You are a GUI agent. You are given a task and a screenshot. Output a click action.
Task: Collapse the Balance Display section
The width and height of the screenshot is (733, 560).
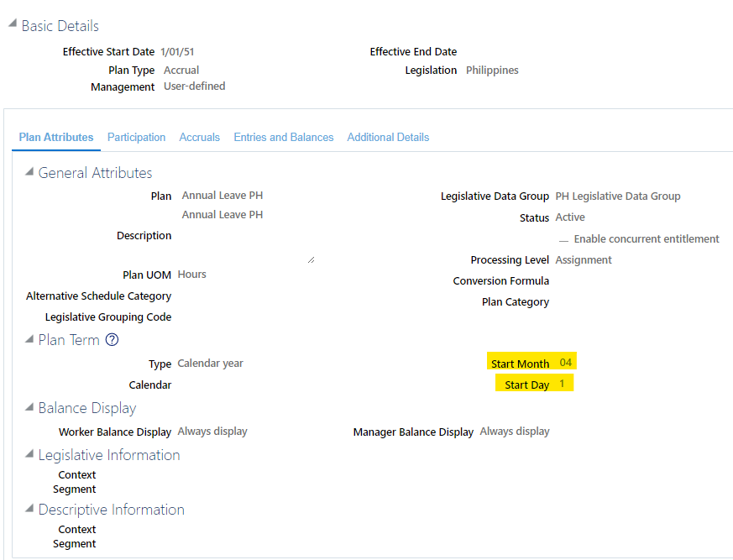click(29, 407)
